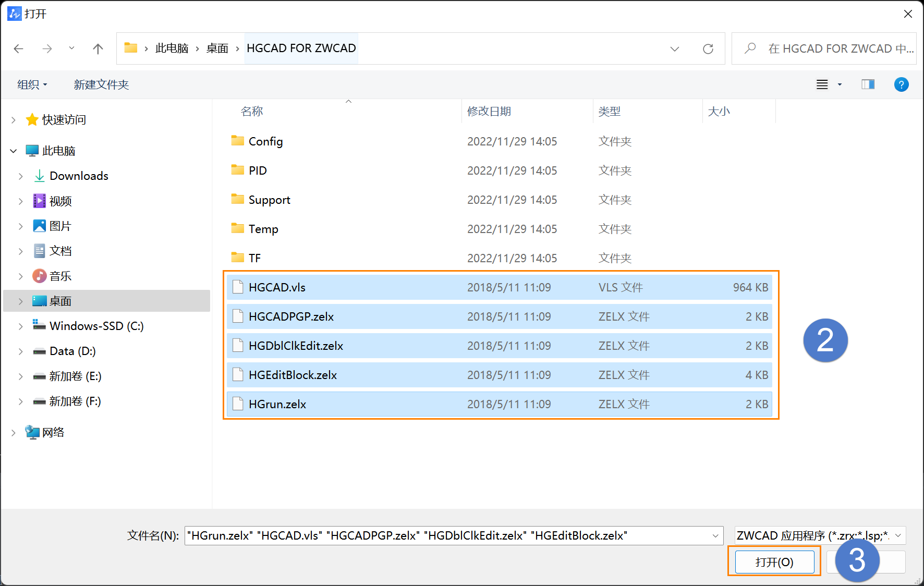The height and width of the screenshot is (586, 924).
Task: Select 音乐 folder in the sidebar
Action: pos(60,276)
